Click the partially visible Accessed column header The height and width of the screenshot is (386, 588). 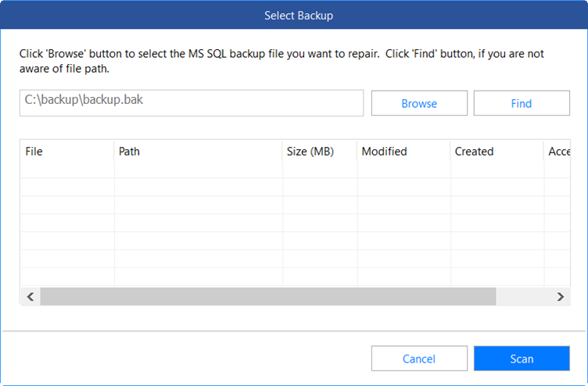558,152
